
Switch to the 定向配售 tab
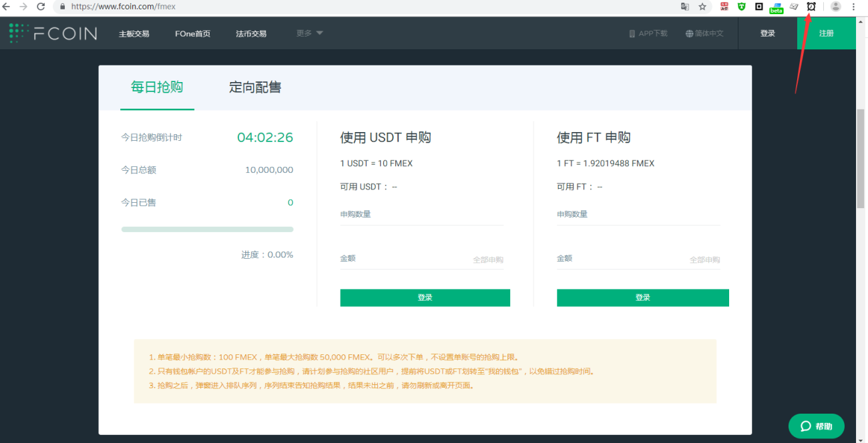pyautogui.click(x=255, y=87)
